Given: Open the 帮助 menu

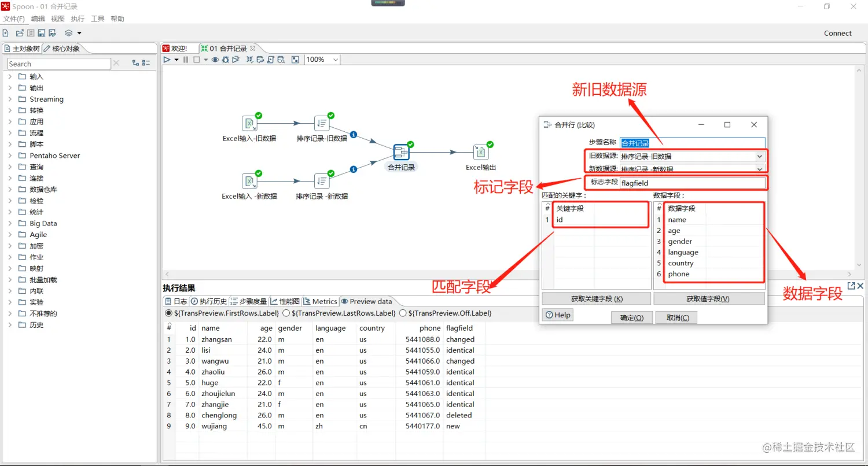Looking at the screenshot, I should point(117,19).
